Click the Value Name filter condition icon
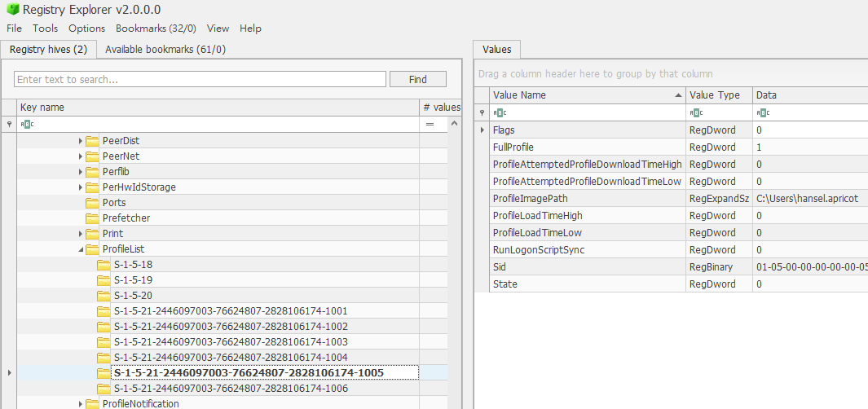Image resolution: width=868 pixels, height=409 pixels. pyautogui.click(x=500, y=112)
